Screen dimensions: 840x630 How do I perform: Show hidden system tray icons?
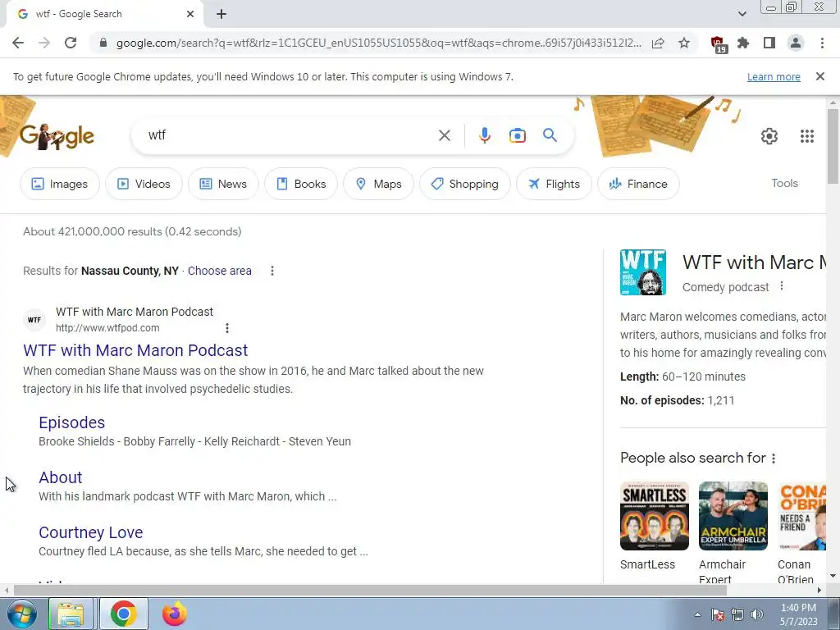[697, 614]
